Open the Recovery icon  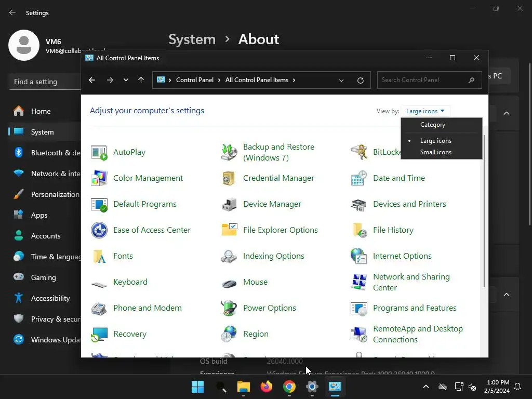[x=99, y=334]
